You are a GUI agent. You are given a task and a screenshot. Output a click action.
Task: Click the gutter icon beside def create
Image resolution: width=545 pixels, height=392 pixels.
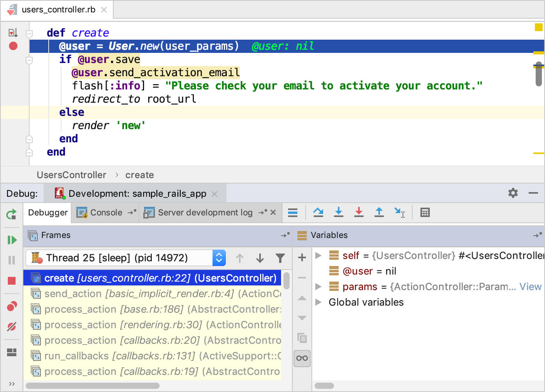tap(13, 33)
